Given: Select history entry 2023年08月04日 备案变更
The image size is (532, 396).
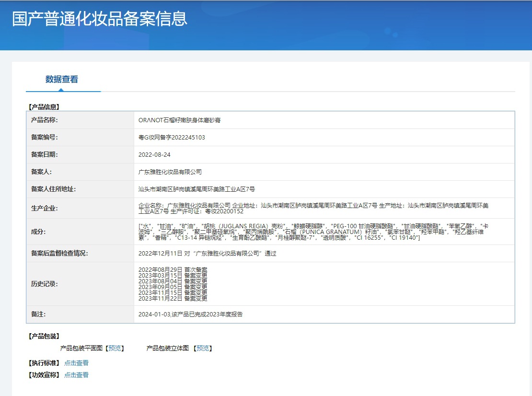Looking at the screenshot, I should point(173,281).
